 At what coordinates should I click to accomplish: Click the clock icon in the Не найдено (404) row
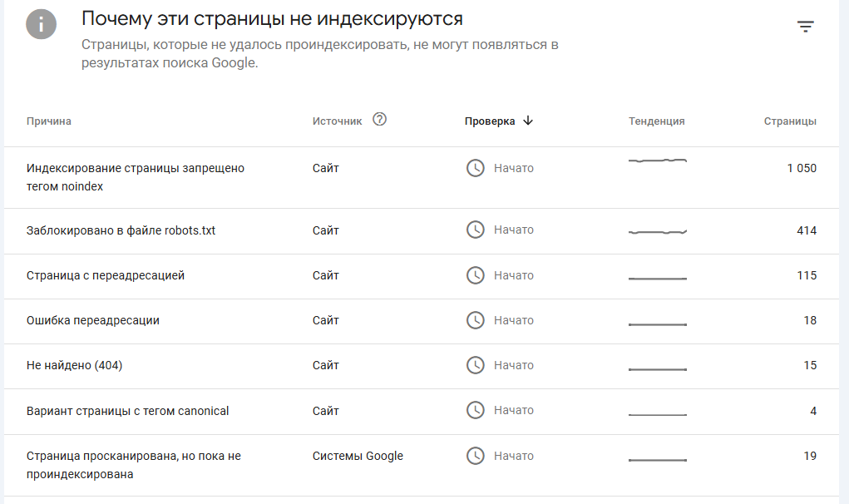[x=475, y=365]
